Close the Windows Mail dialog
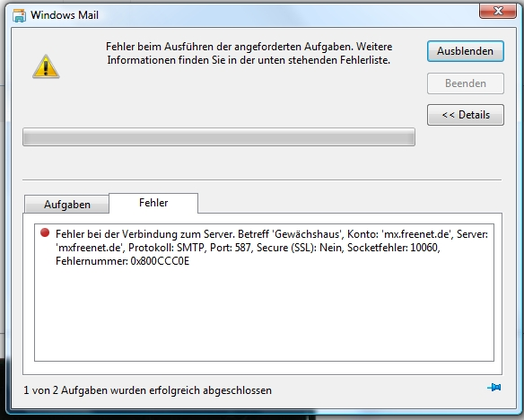 point(498,11)
